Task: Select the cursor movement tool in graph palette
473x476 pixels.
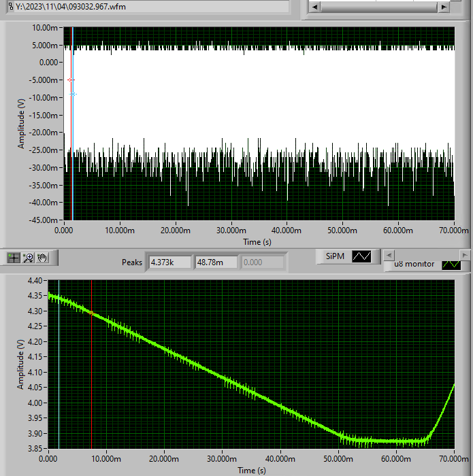Action: pos(14,258)
